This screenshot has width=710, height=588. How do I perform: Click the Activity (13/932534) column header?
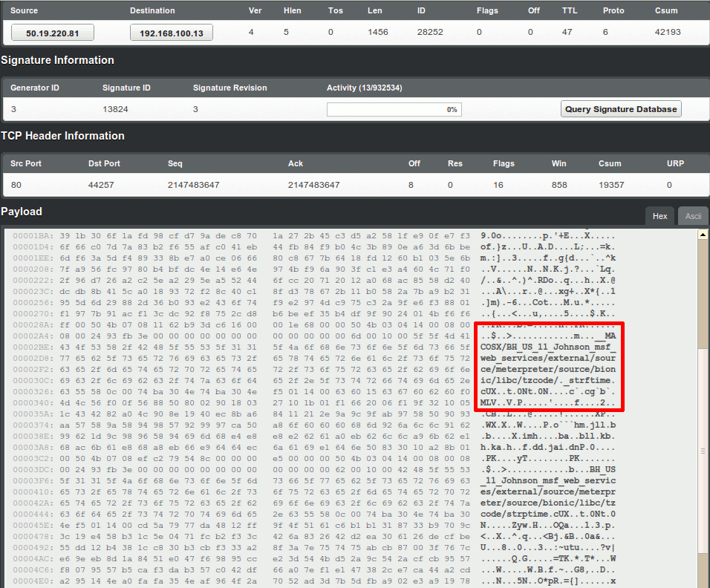[364, 88]
